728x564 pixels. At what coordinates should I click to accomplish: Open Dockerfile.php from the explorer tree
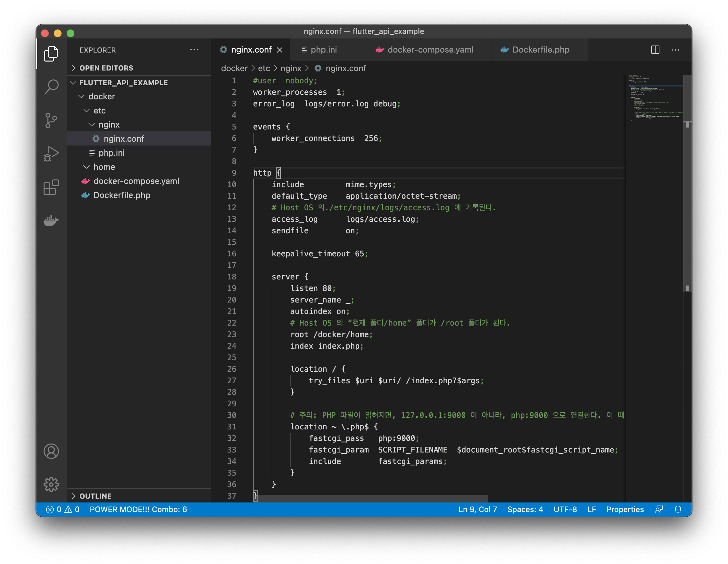[122, 195]
